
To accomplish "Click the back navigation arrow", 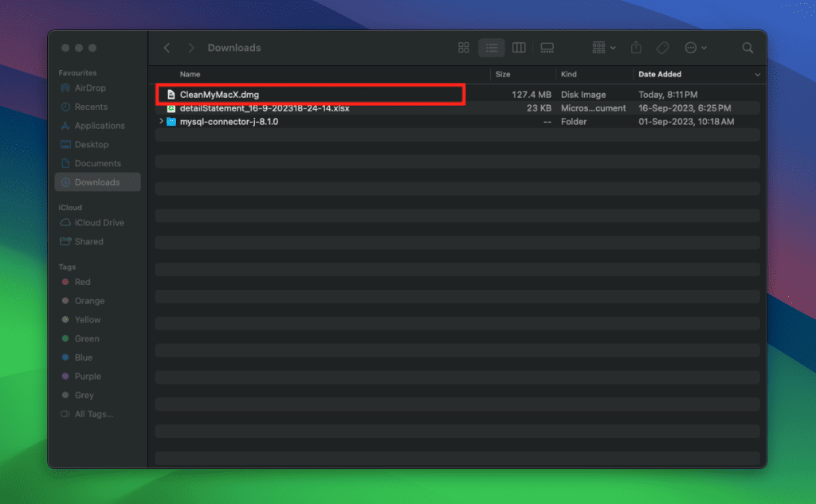I will point(167,48).
